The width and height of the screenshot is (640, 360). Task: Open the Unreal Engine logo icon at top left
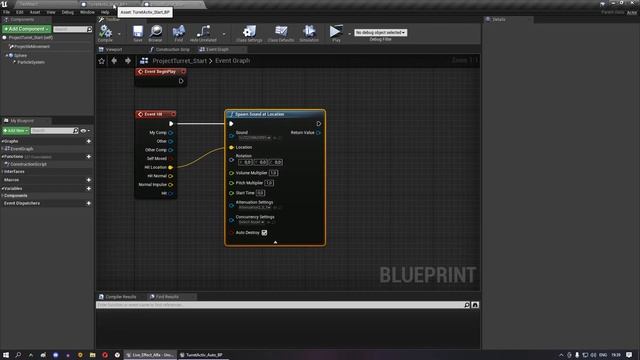4,4
